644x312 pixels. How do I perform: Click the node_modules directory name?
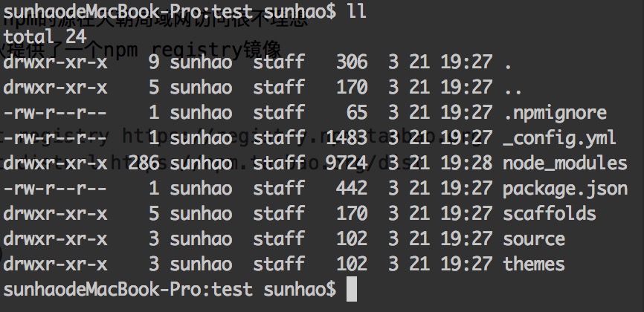565,163
